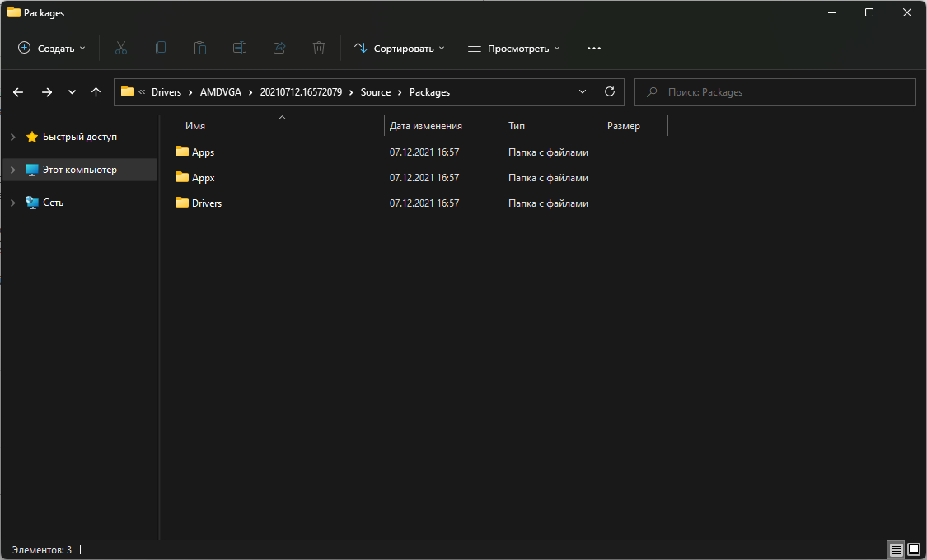Click Packages breadcrumb segment
Viewport: 927px width, 560px height.
click(429, 92)
